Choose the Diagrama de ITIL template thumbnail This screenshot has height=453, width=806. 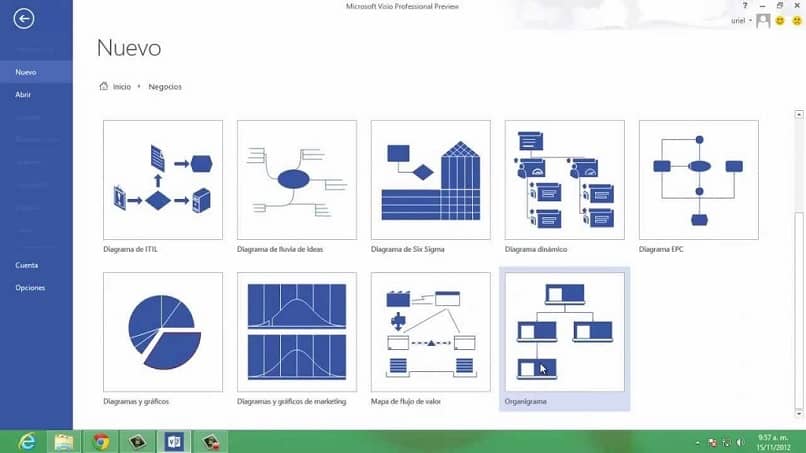[x=163, y=180]
